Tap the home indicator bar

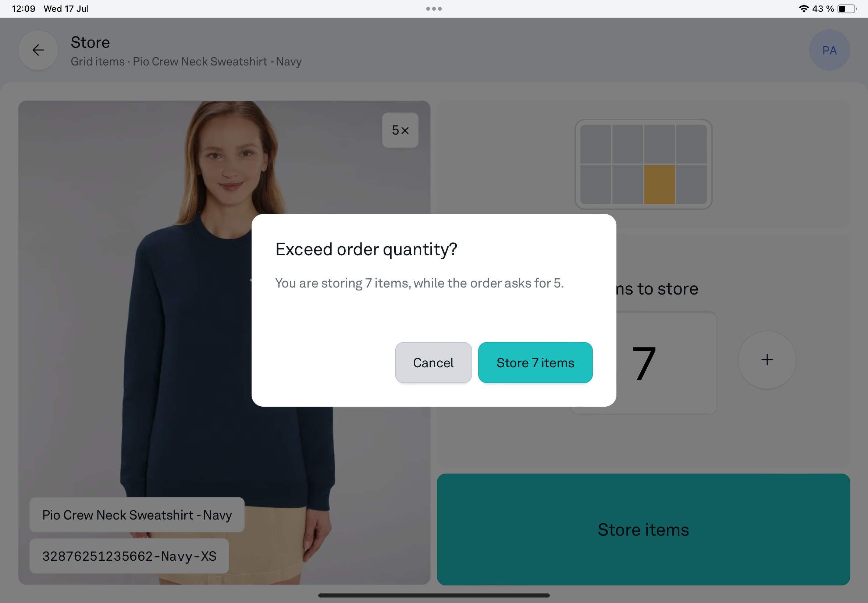click(434, 595)
